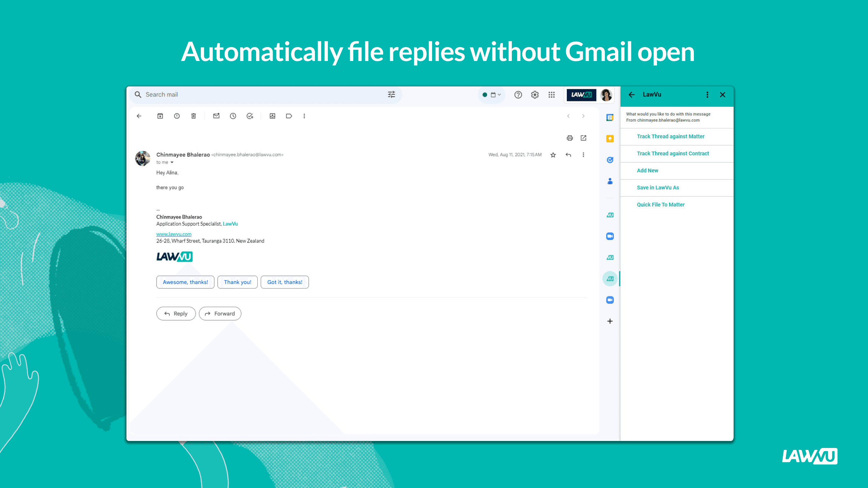Click the reply arrow icon beside the date
Viewport: 868px width, 488px height.
click(568, 155)
